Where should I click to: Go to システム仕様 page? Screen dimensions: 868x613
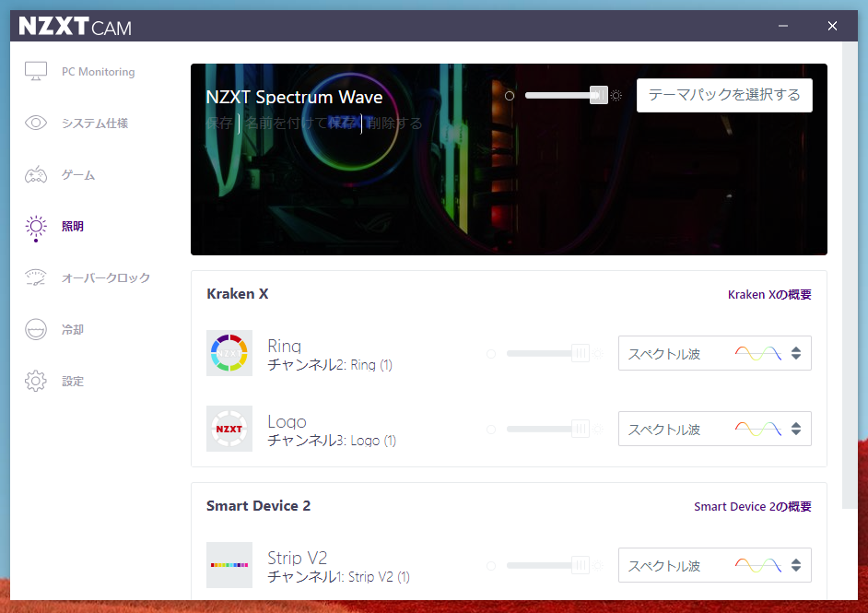[x=95, y=123]
